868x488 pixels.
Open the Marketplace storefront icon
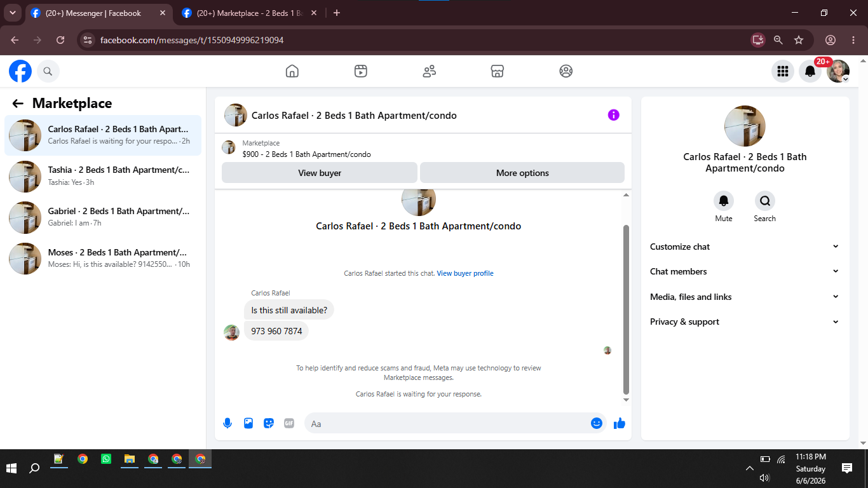pos(498,71)
